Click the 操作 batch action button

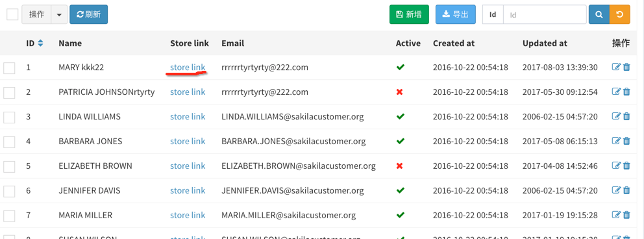click(x=36, y=14)
